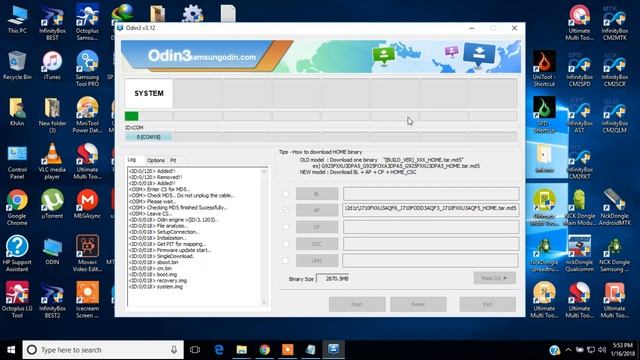
Task: Open NckDongle AndroidMTK shortcut
Action: pyautogui.click(x=614, y=208)
